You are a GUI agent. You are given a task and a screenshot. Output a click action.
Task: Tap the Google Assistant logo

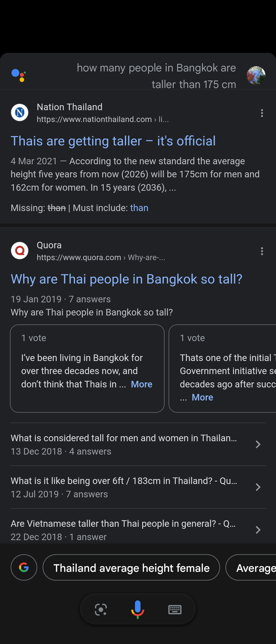[x=19, y=75]
